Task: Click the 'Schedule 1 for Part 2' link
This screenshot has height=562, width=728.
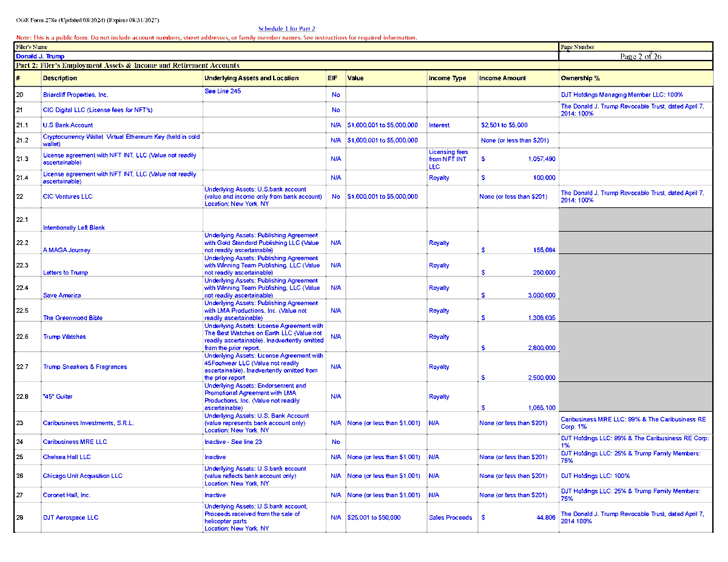Action: point(286,29)
